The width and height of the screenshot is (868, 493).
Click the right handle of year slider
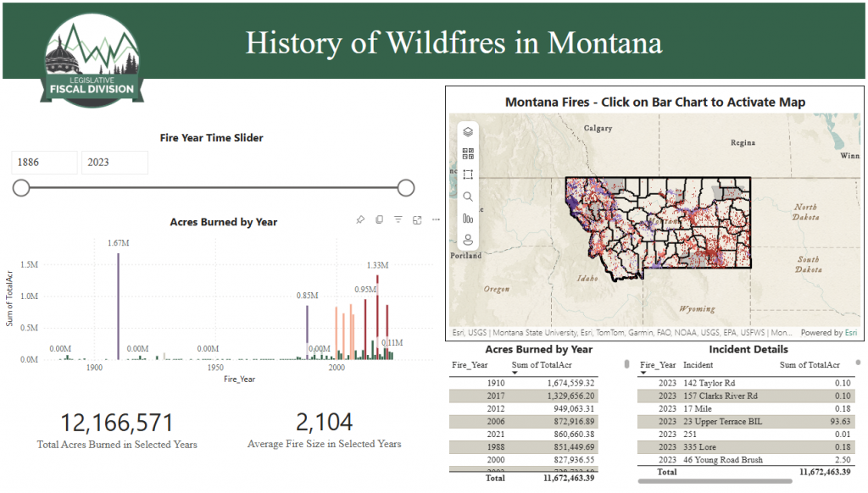click(406, 187)
